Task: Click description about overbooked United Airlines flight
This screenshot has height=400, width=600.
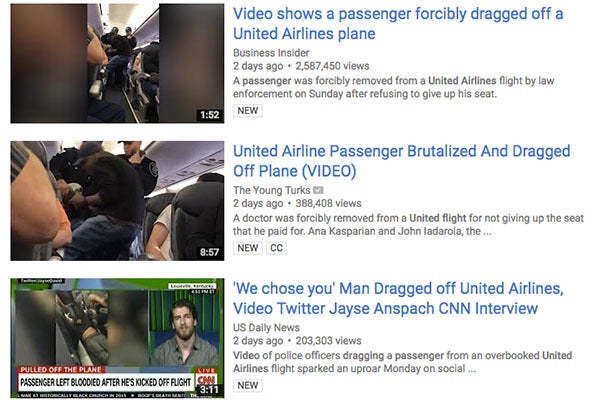Action: pos(403,362)
